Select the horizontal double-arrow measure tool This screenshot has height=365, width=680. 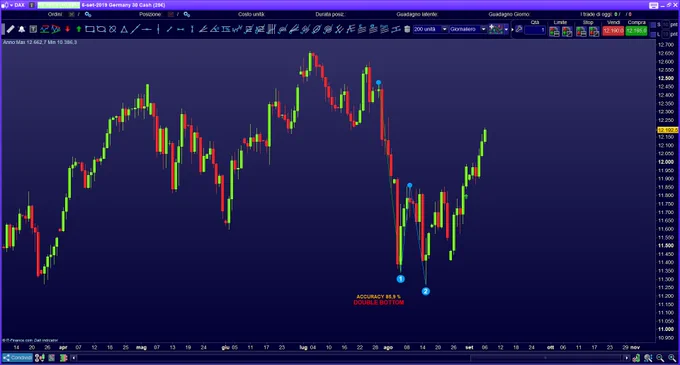[x=181, y=29]
